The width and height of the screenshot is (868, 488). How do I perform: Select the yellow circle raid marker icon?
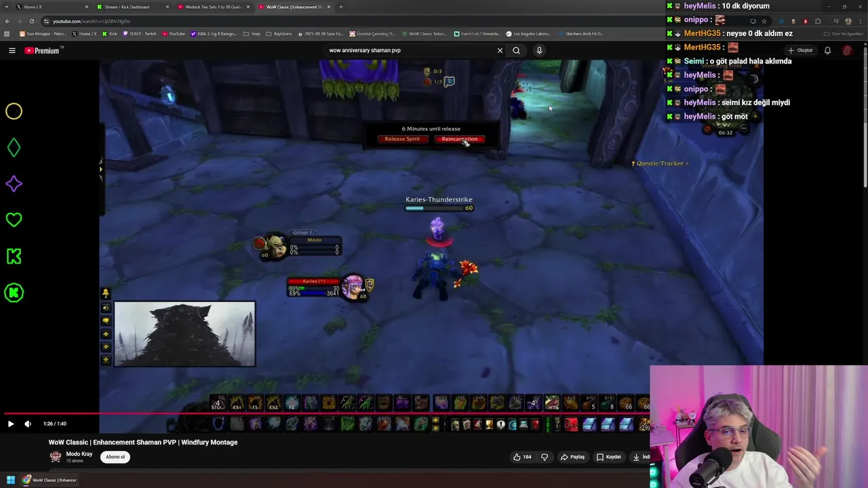pos(14,111)
